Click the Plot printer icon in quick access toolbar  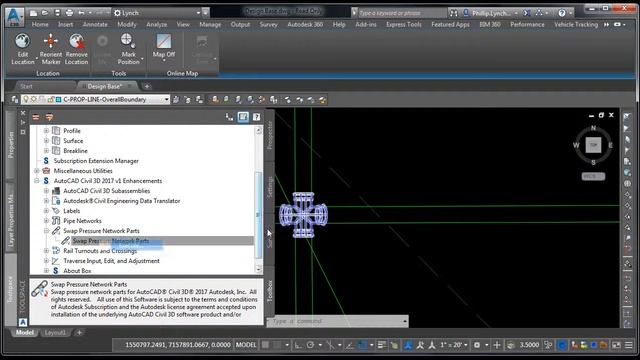tap(69, 13)
